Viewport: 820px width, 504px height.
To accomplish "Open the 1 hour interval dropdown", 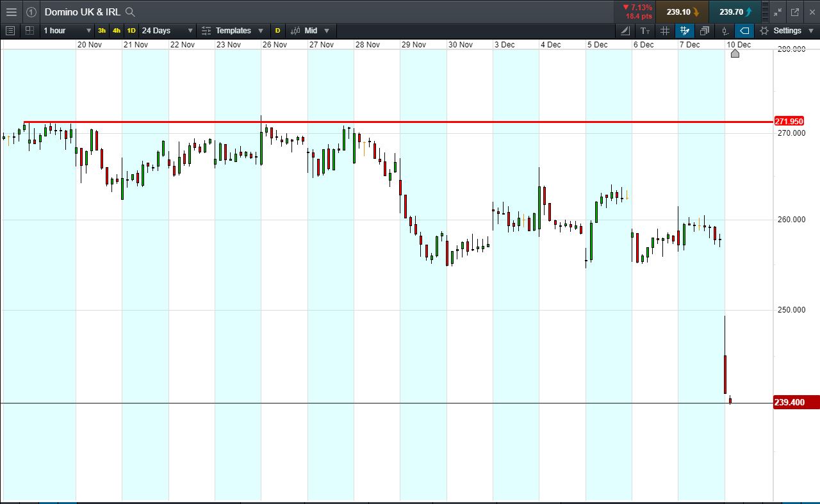I will (67, 31).
